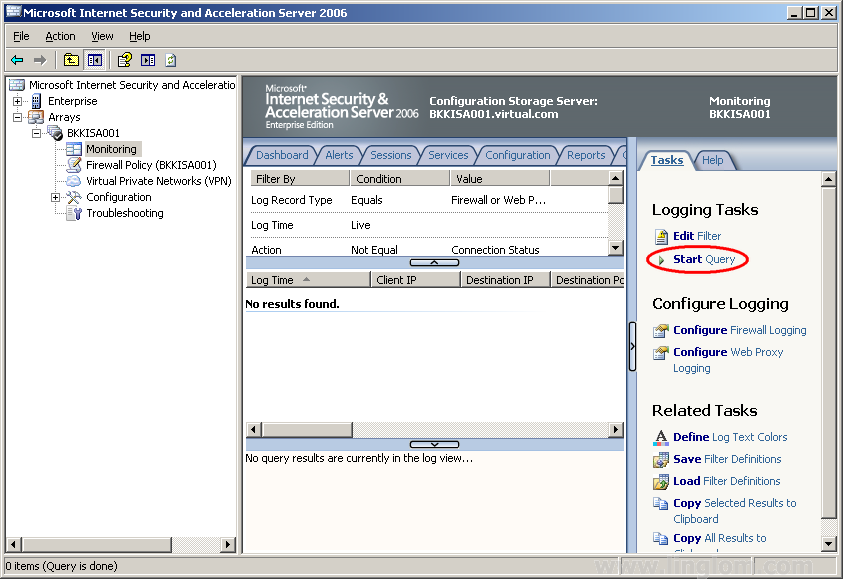843x579 pixels.
Task: Switch to the Dashboard tab
Action: pos(282,155)
